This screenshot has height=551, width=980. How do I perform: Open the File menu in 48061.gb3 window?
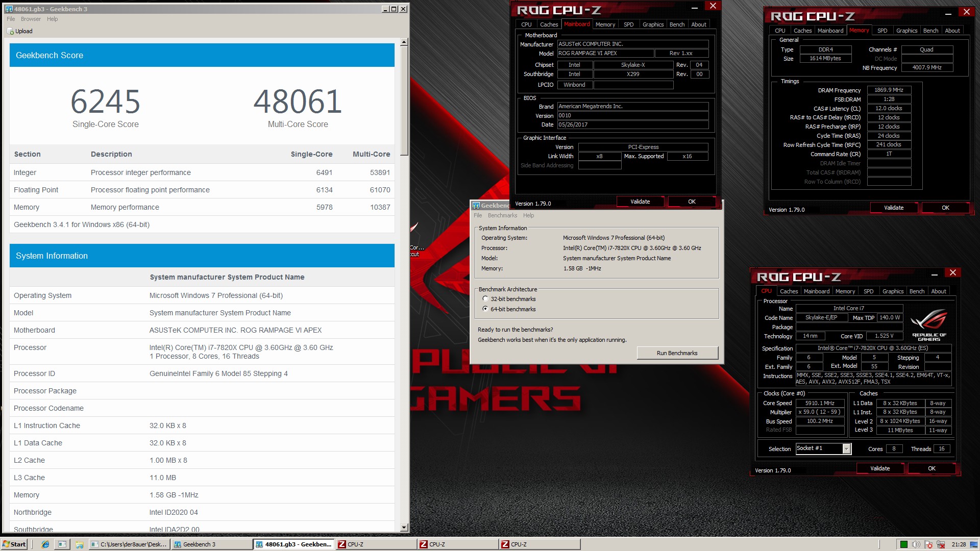click(x=11, y=19)
